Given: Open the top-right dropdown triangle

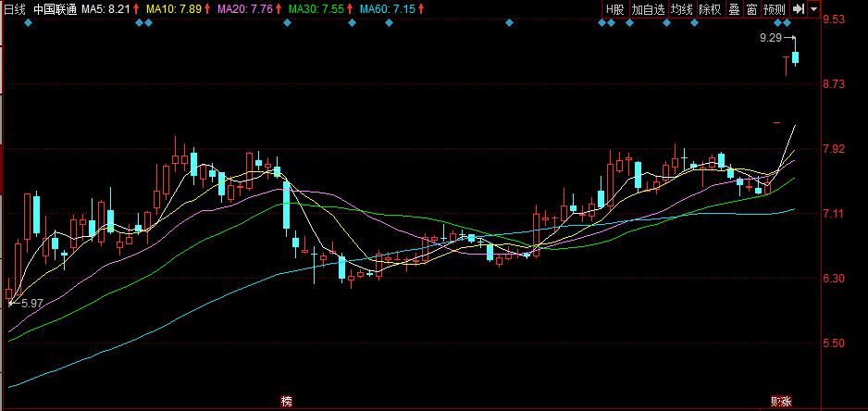Looking at the screenshot, I should pyautogui.click(x=813, y=9).
